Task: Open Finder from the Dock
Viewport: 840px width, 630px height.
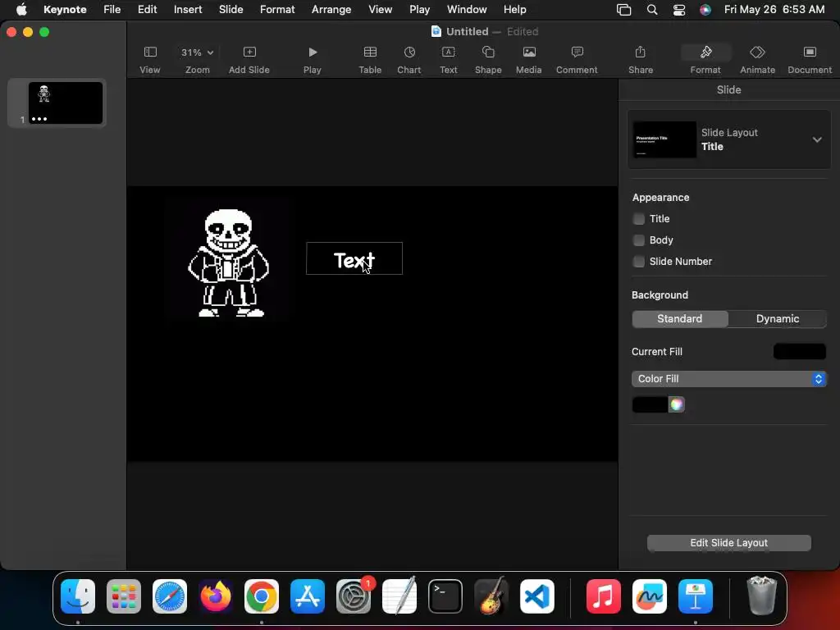Action: 78,596
